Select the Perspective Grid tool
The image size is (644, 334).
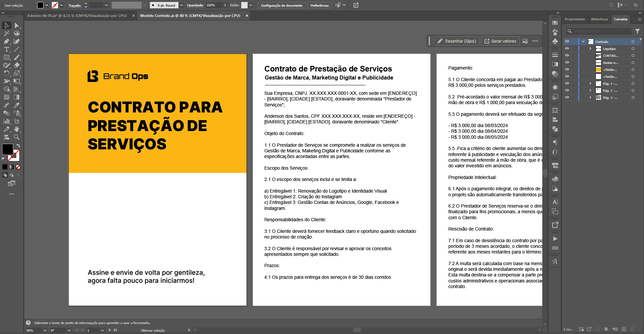(17, 89)
